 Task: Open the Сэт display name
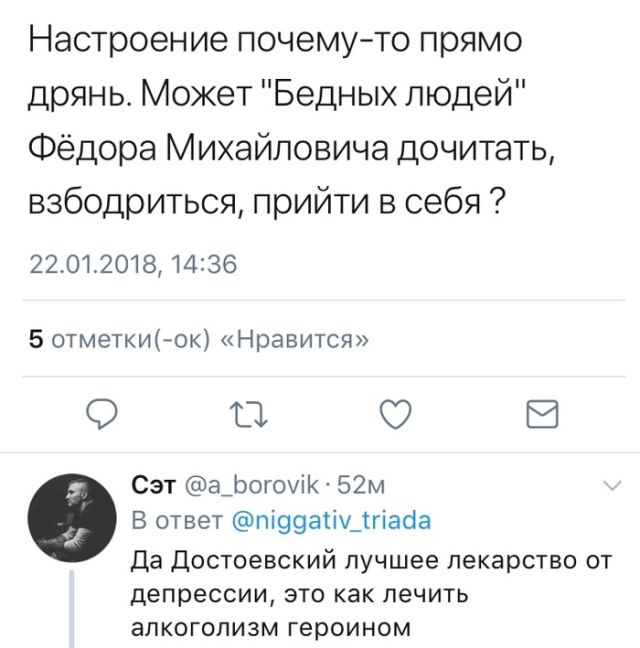(153, 487)
